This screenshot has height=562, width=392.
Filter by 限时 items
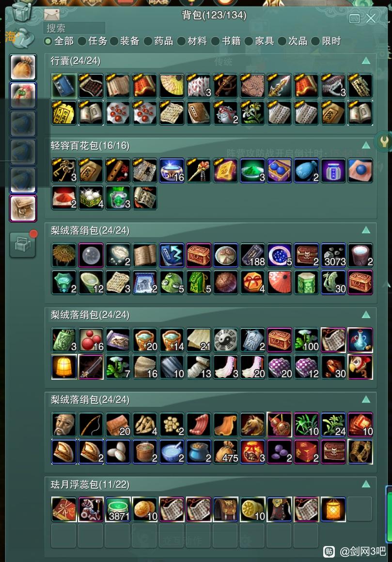tap(327, 41)
